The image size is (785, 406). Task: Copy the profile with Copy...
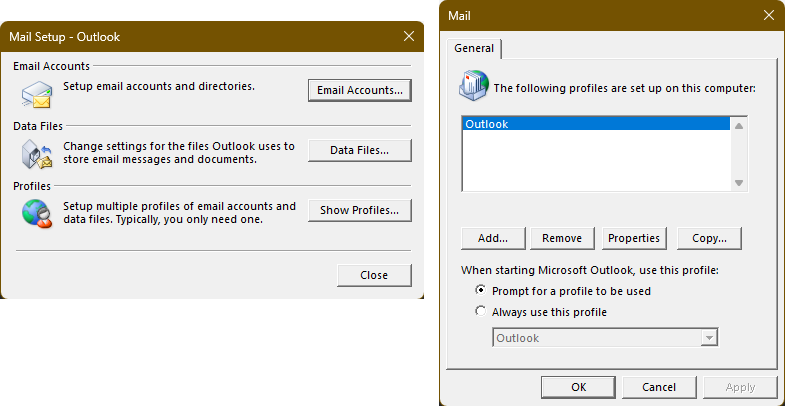coord(709,238)
